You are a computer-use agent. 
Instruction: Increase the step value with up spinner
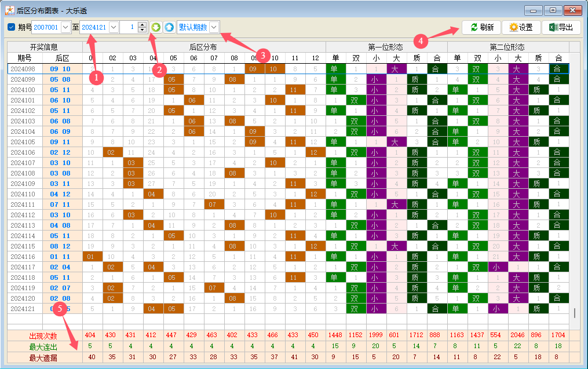(142, 24)
